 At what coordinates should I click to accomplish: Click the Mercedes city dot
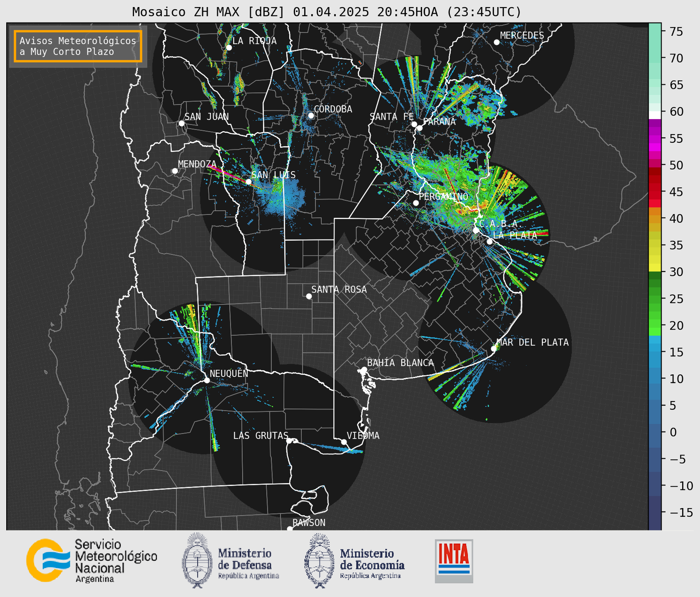(x=497, y=42)
